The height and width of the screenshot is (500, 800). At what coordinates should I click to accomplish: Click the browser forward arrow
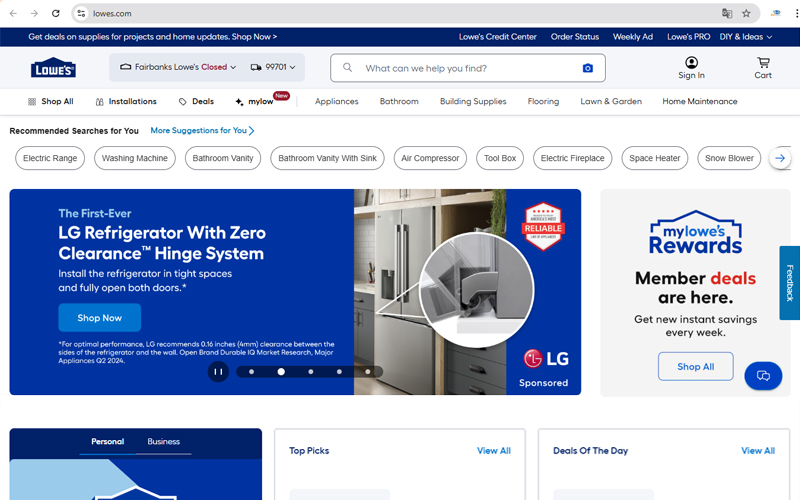pyautogui.click(x=34, y=13)
